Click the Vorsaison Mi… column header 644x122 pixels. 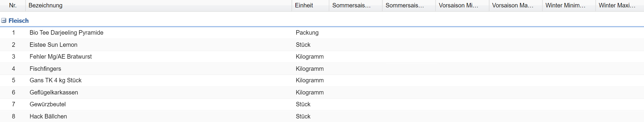tap(458, 5)
